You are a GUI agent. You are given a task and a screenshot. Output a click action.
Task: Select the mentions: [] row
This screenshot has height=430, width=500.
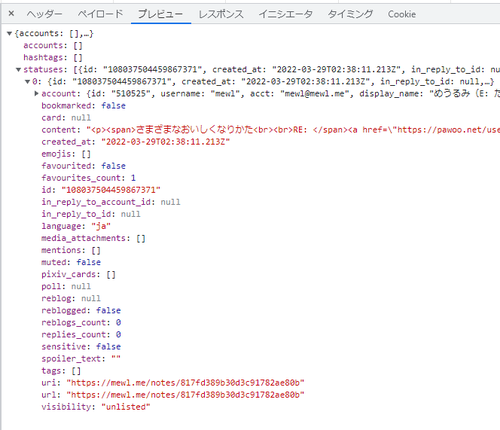[x=71, y=250]
